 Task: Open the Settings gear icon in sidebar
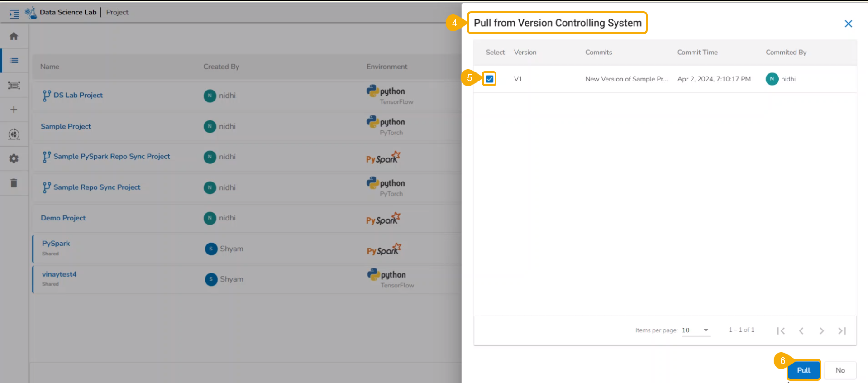pyautogui.click(x=14, y=158)
